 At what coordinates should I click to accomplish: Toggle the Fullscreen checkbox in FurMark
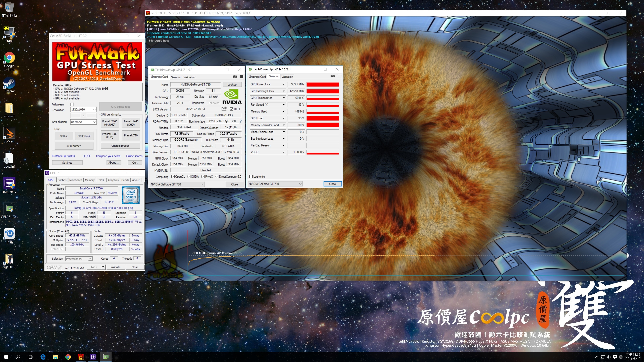click(72, 104)
